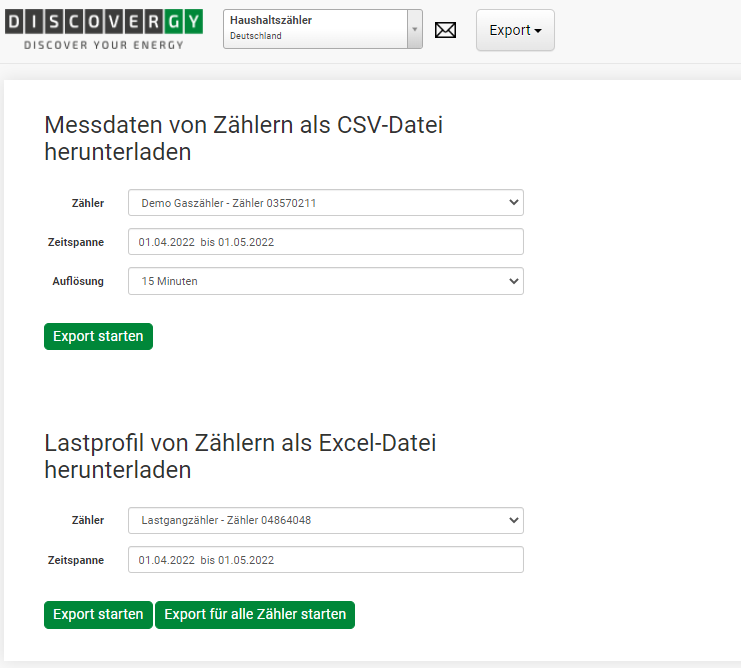
Task: Click the Discovergy logo
Action: point(103,29)
